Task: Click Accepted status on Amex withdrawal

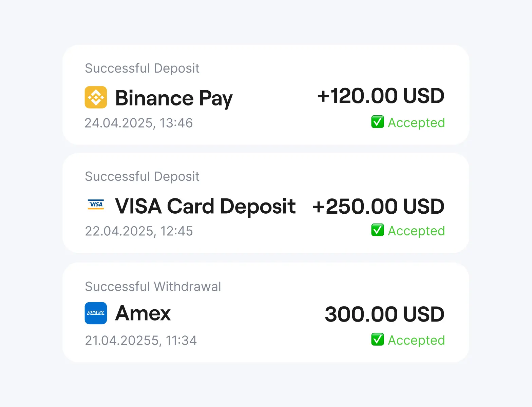Action: (x=416, y=340)
